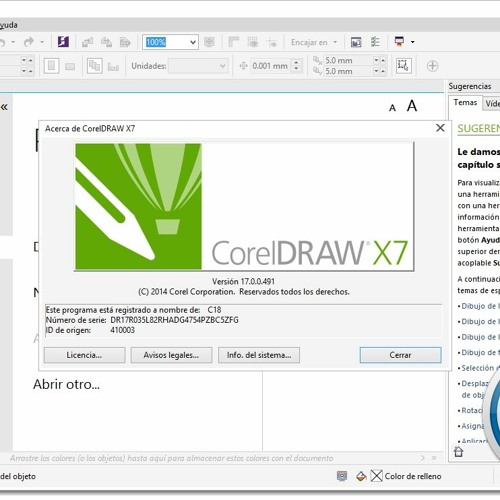The height and width of the screenshot is (500, 500).
Task: Click the Número de serie text line
Action: point(142,320)
